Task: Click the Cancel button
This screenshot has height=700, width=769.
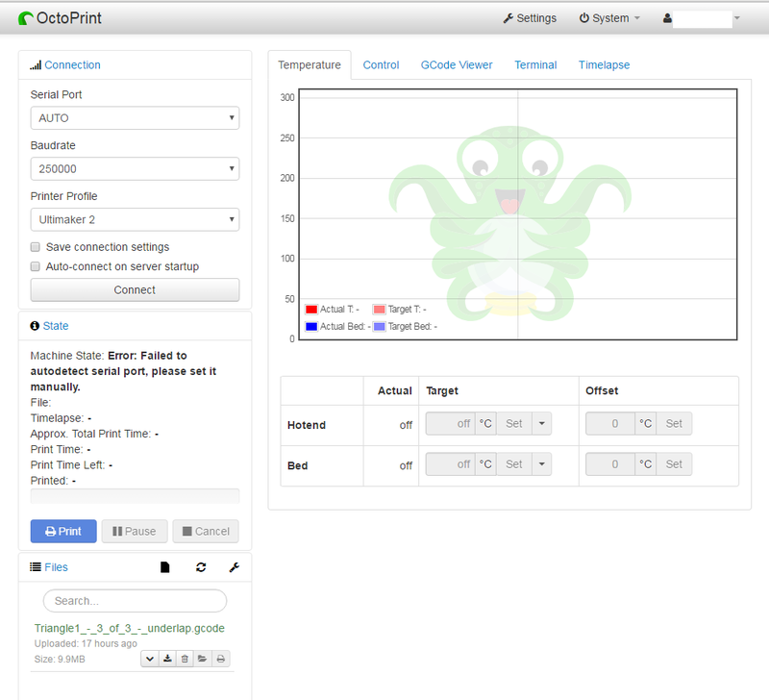Action: coord(206,532)
